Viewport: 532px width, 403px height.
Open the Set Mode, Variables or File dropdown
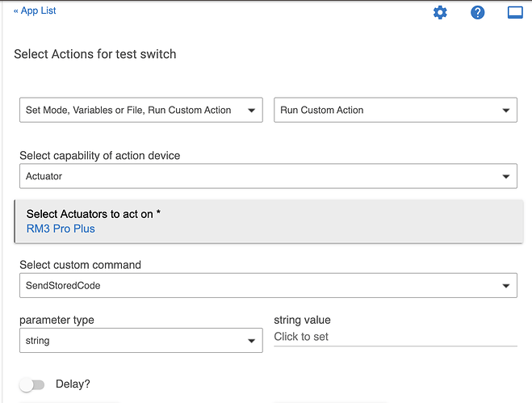(x=129, y=111)
